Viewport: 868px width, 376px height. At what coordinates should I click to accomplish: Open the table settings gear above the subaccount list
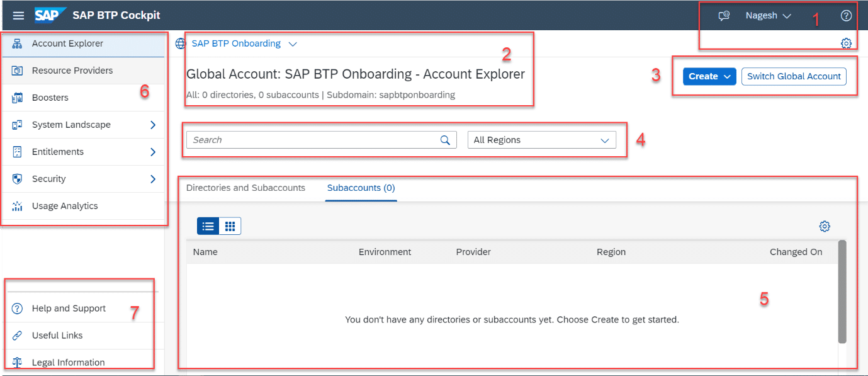pyautogui.click(x=825, y=225)
